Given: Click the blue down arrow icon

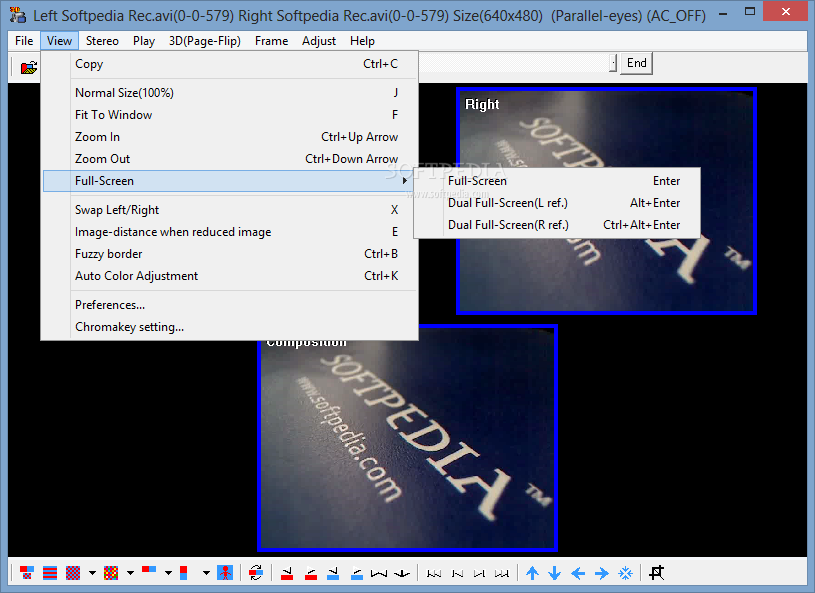Looking at the screenshot, I should [x=555, y=573].
